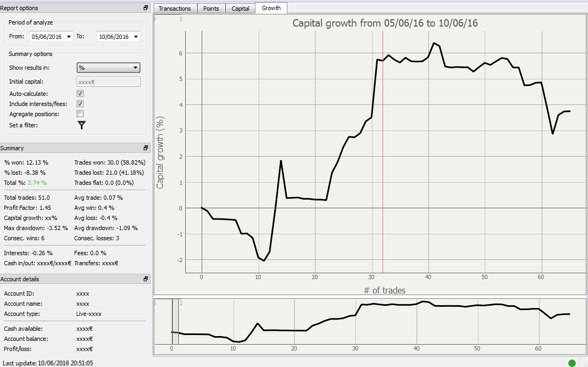Click the Trades flat: 0.0 (0.0%) text
Viewport: 588px width, 367px height.
pyautogui.click(x=104, y=183)
